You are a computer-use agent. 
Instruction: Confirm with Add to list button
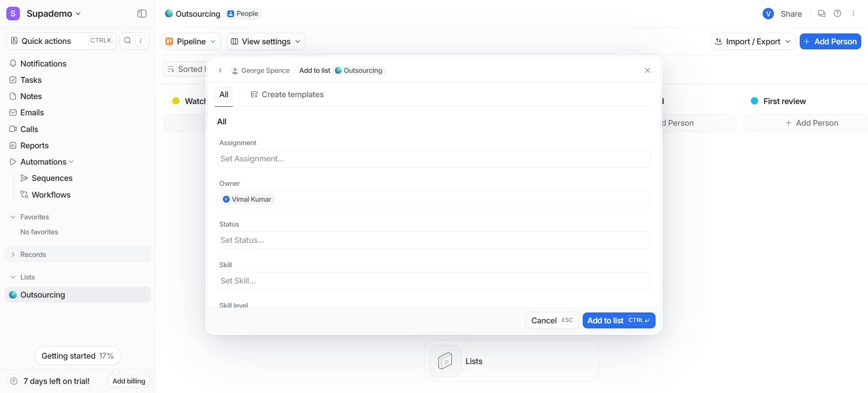(619, 320)
